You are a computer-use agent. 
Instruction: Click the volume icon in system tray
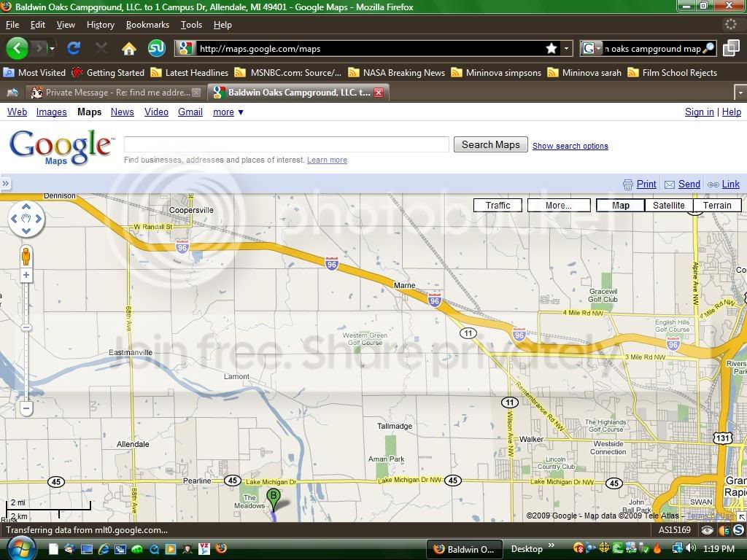point(690,548)
